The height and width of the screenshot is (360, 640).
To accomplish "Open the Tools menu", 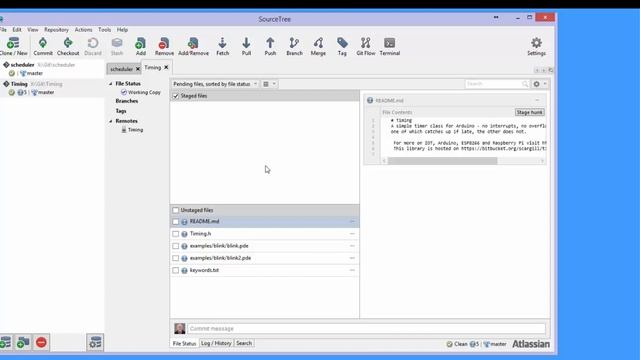I will tap(104, 30).
